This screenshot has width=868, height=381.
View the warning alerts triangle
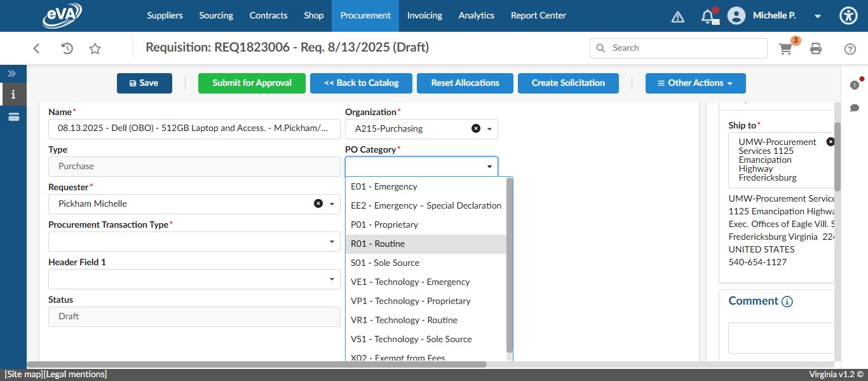click(x=677, y=16)
